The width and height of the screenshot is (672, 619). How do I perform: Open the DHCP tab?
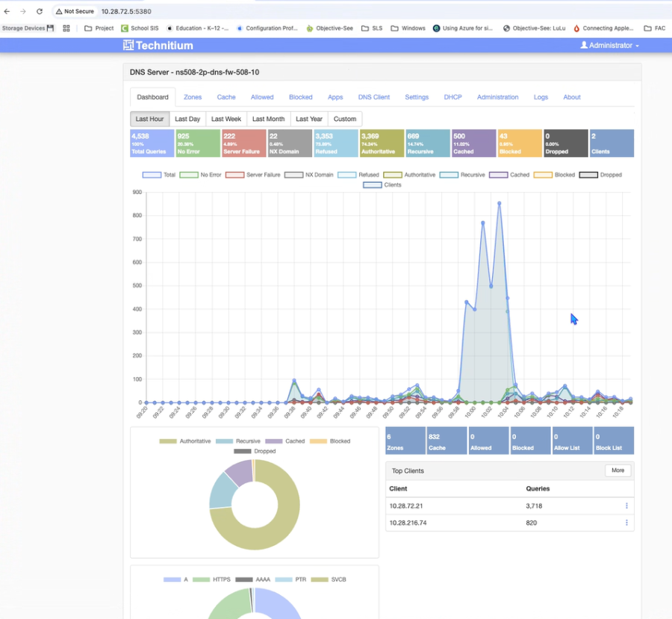(452, 97)
